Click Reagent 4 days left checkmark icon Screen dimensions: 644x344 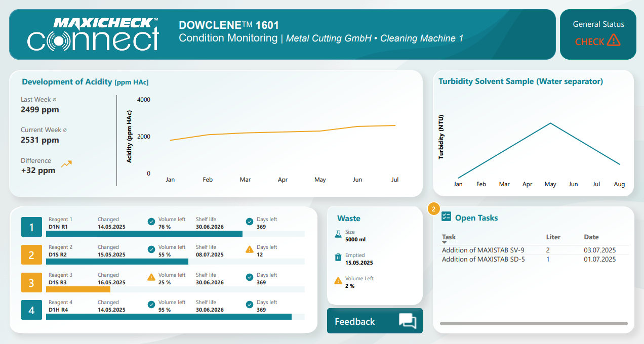(249, 305)
